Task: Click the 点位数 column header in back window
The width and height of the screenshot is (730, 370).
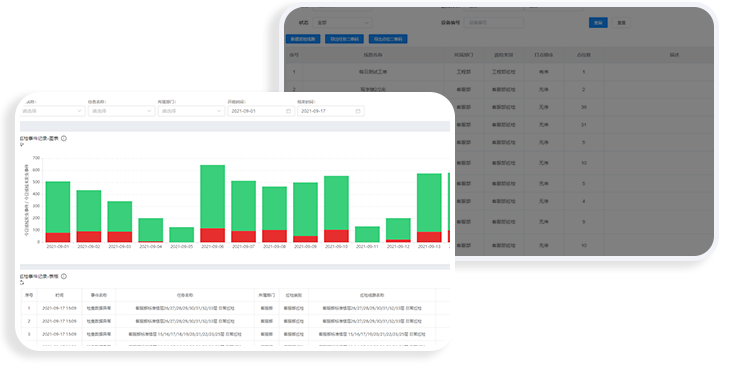Action: (583, 55)
